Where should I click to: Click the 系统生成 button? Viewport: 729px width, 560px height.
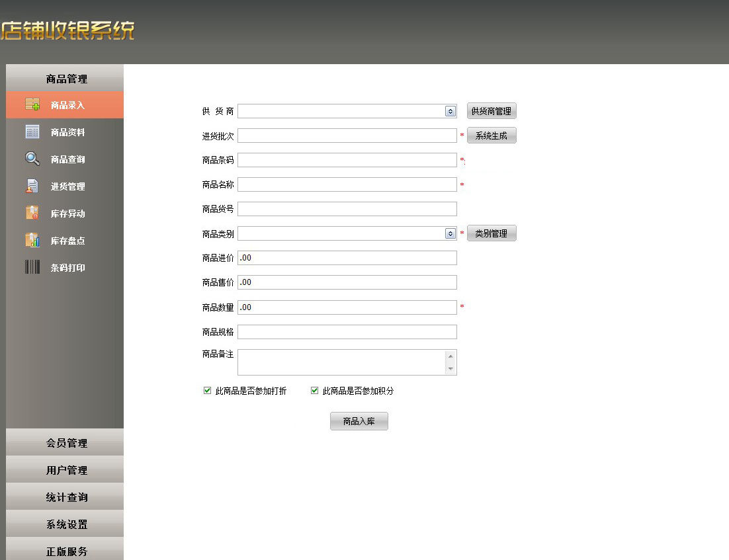pos(492,136)
